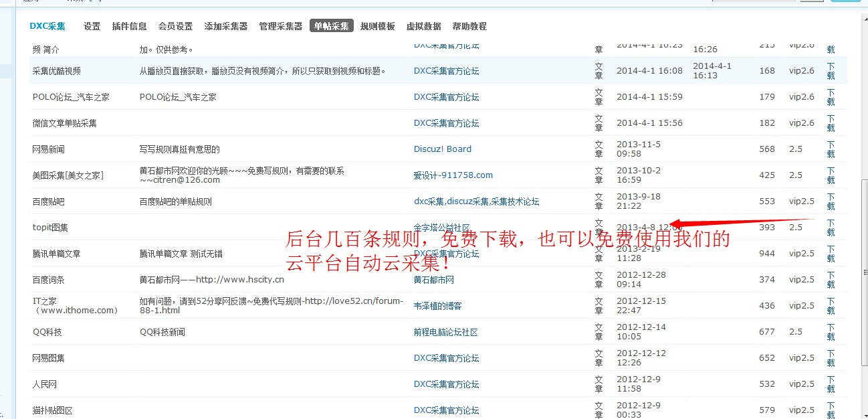Image resolution: width=868 pixels, height=419 pixels.
Task: Open the 设置 tab
Action: [x=92, y=27]
